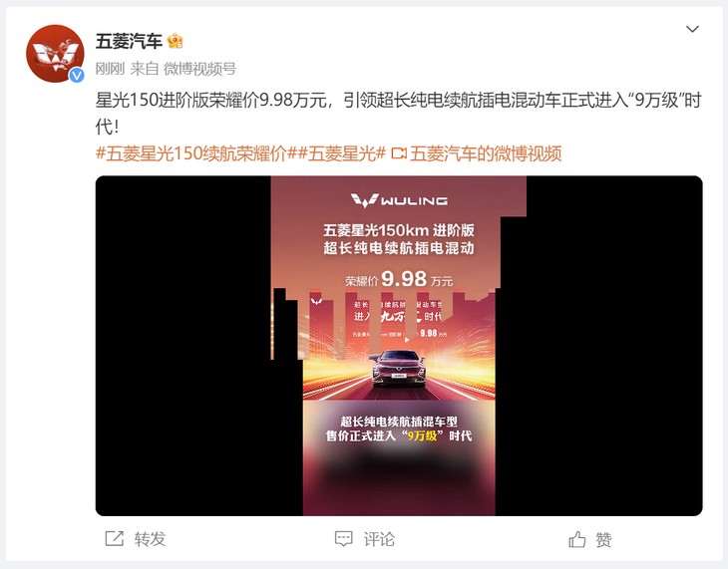Open the 五菱汽车 username link

click(x=129, y=41)
